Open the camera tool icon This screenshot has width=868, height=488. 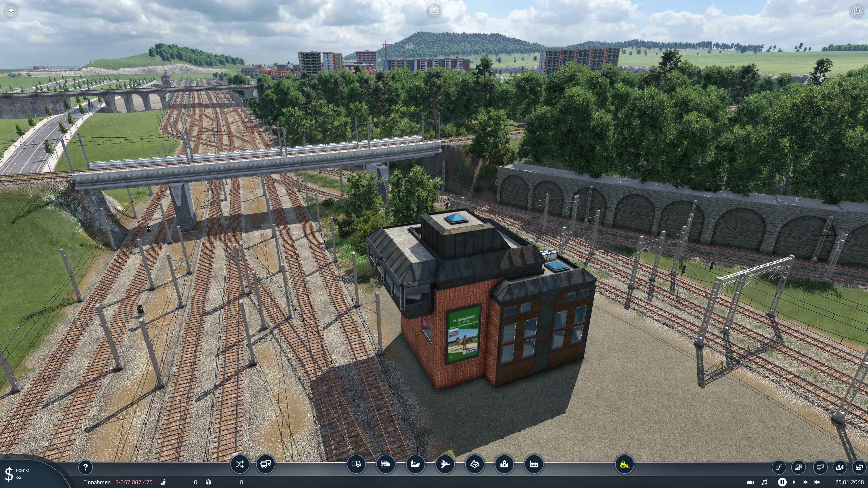click(x=750, y=482)
